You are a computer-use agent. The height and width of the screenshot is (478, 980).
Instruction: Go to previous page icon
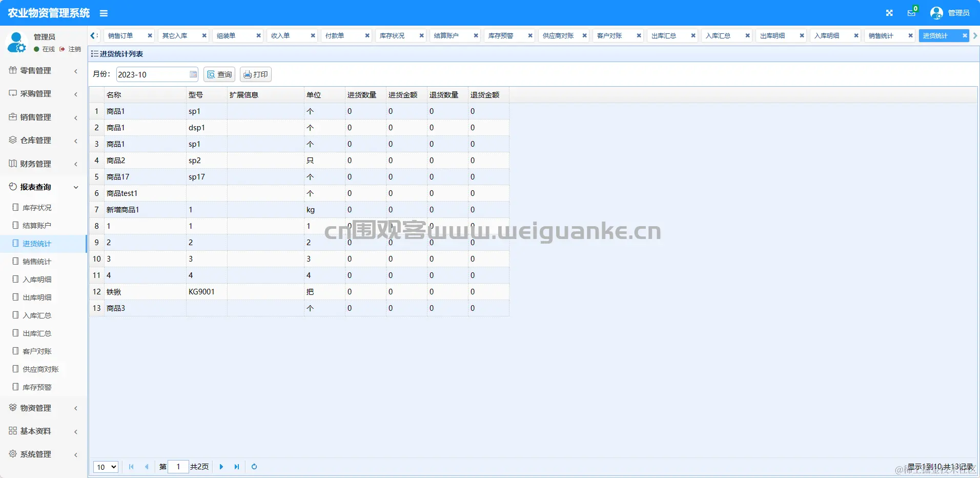coord(147,467)
